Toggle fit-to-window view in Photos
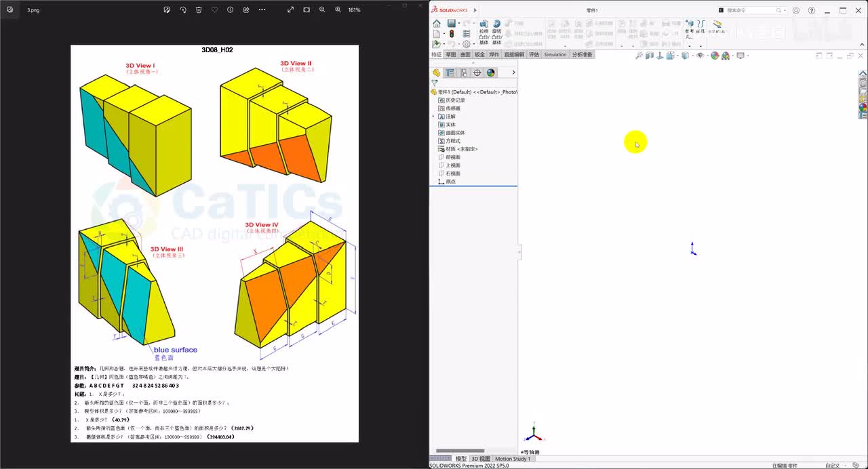Screen dimensions: 868x469 307,10
